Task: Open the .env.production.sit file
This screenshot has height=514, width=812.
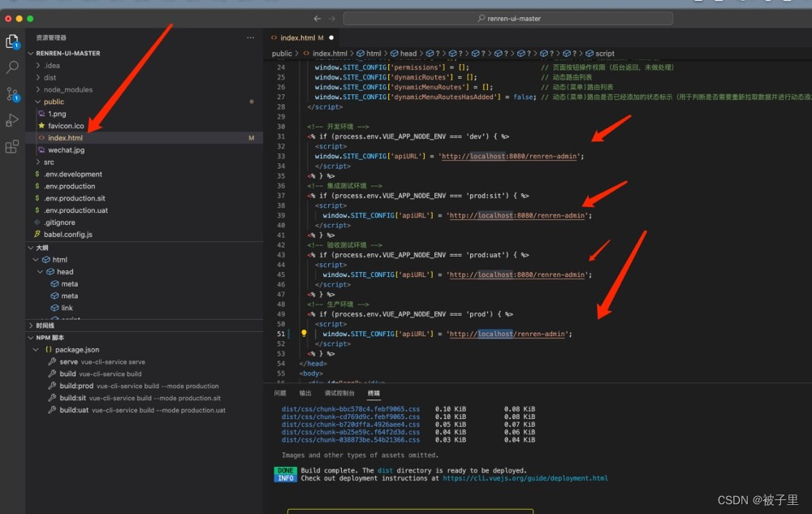Action: 75,198
